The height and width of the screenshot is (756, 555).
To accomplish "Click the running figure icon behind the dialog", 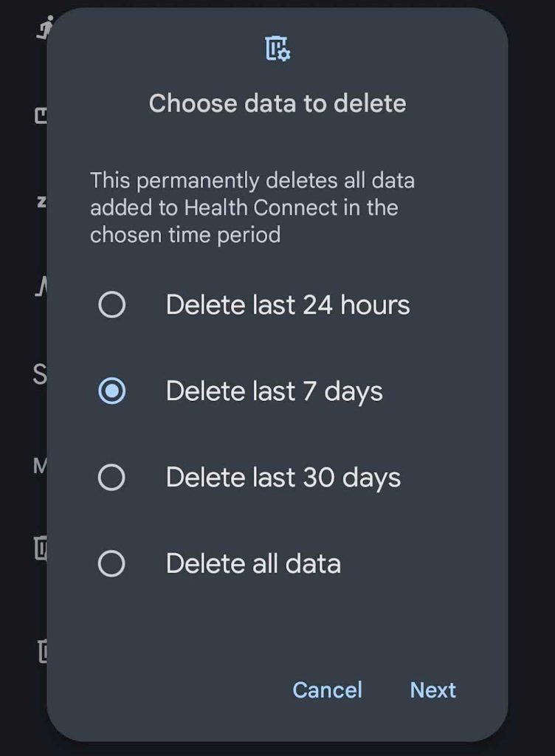I will point(43,27).
